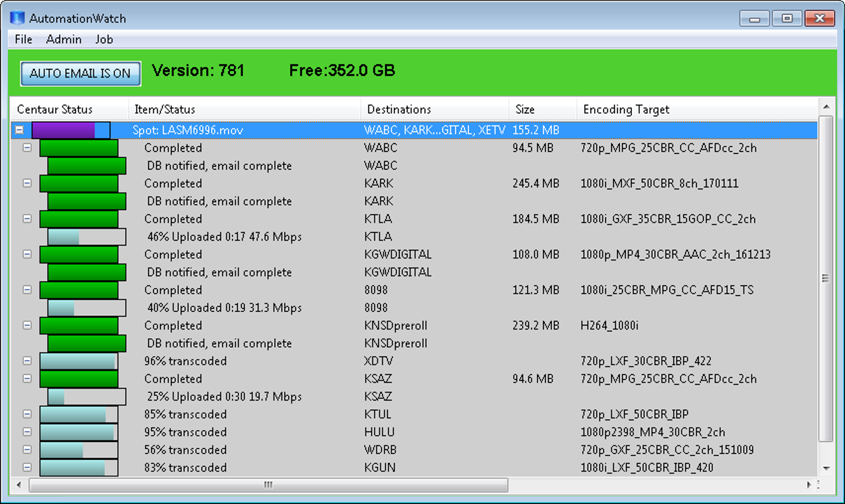Click the '239.2 MB' size cell
The width and height of the screenshot is (845, 504).
tap(536, 326)
